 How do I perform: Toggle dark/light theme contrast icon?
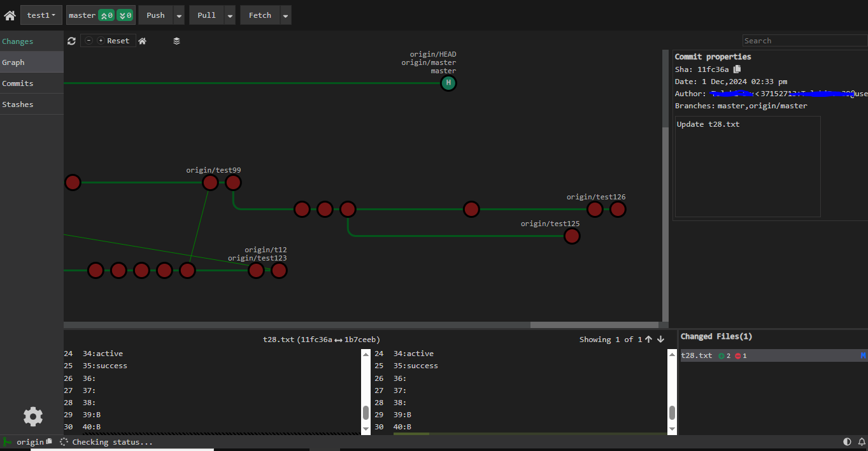(x=847, y=441)
